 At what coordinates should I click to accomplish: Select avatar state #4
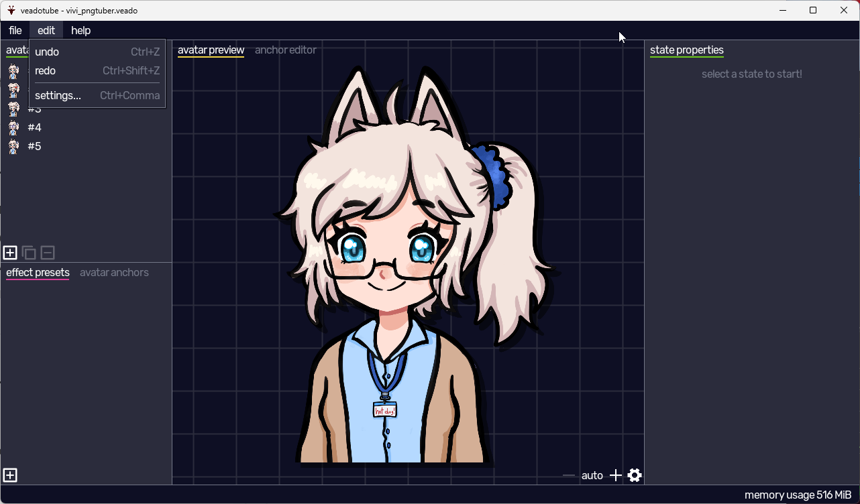[34, 127]
